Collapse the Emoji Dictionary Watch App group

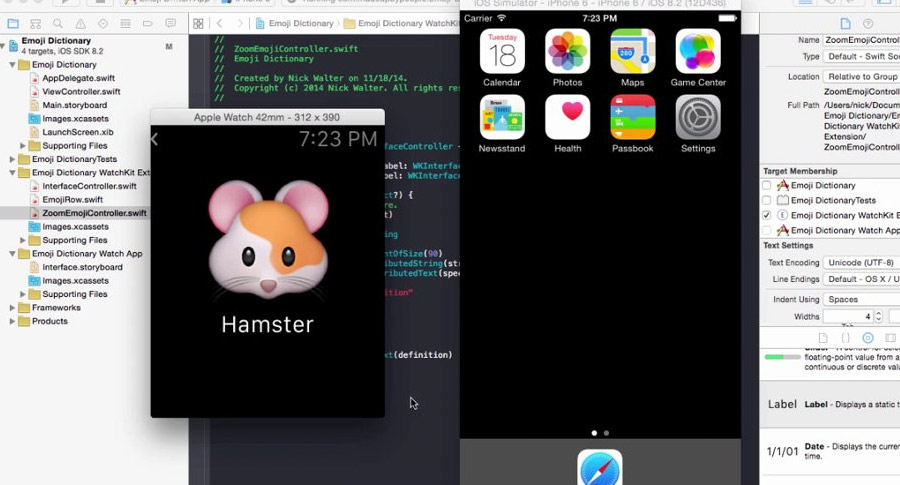pos(12,254)
